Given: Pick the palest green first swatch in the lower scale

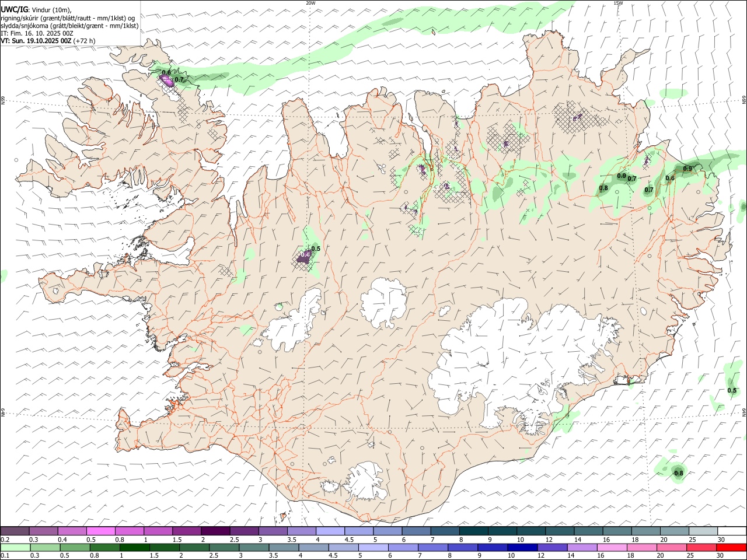Looking at the screenshot, I should coord(15,547).
